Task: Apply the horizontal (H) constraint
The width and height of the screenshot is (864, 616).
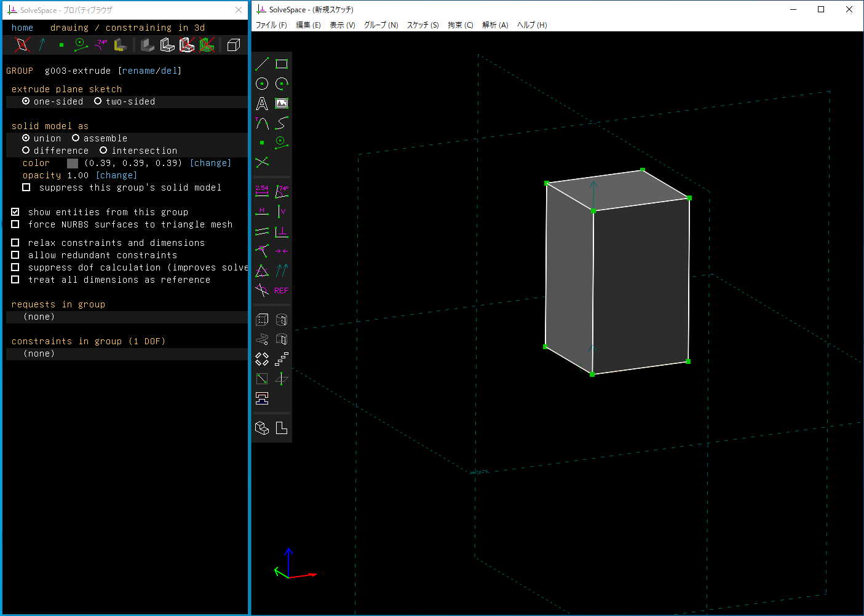Action: pyautogui.click(x=262, y=211)
